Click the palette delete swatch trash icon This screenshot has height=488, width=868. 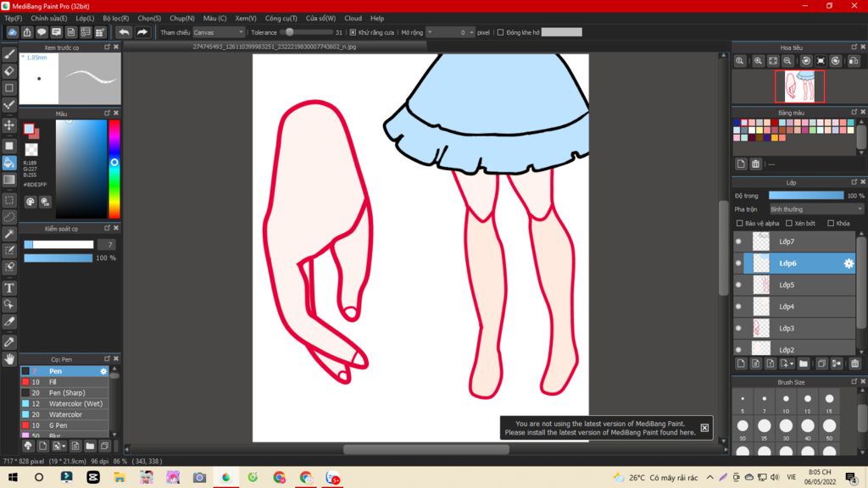pyautogui.click(x=755, y=164)
